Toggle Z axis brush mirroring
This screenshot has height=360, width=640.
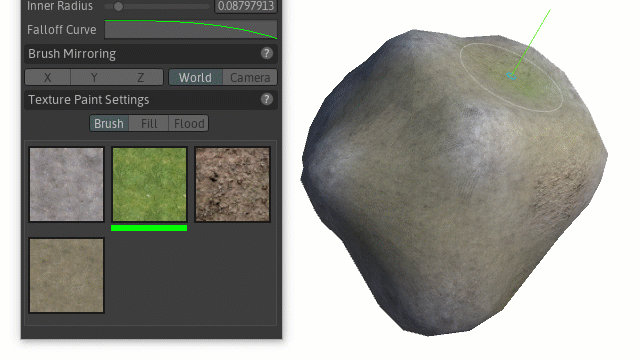tap(140, 78)
